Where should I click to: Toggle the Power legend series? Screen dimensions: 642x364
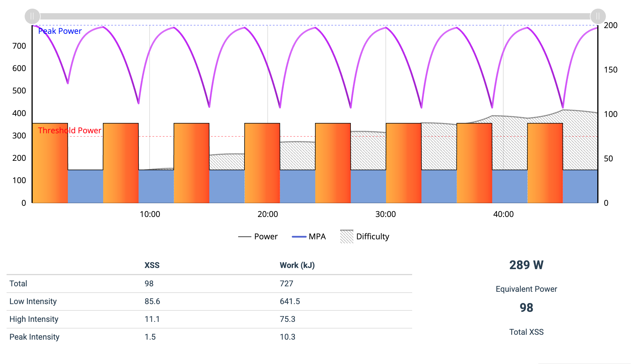click(x=266, y=236)
